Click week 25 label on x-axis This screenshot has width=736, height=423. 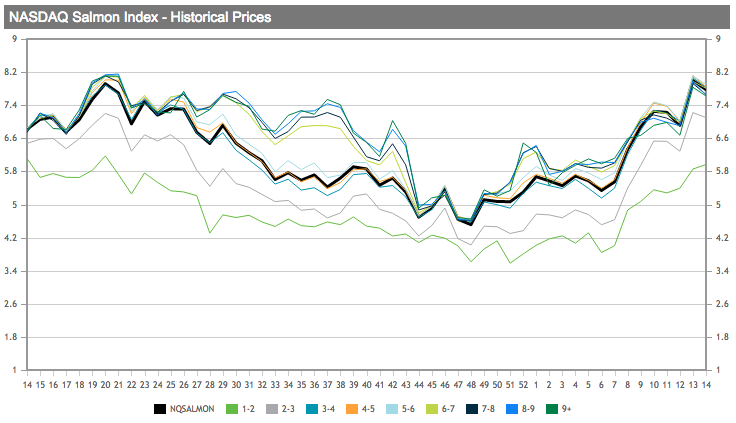pos(171,385)
